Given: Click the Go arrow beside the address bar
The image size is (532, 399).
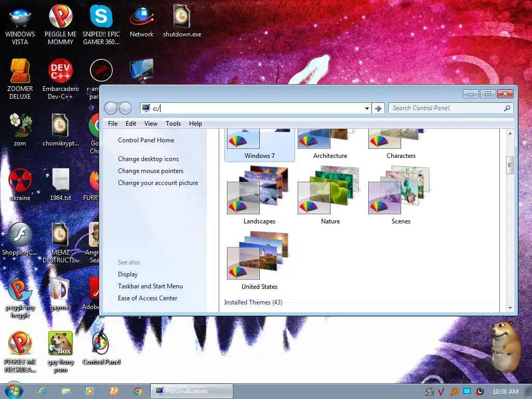Looking at the screenshot, I should click(x=378, y=108).
